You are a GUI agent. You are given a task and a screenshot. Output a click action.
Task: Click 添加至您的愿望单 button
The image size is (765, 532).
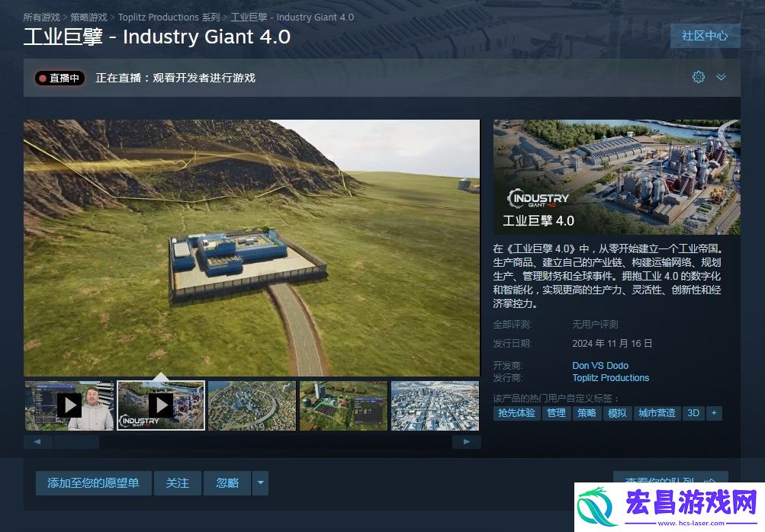93,483
